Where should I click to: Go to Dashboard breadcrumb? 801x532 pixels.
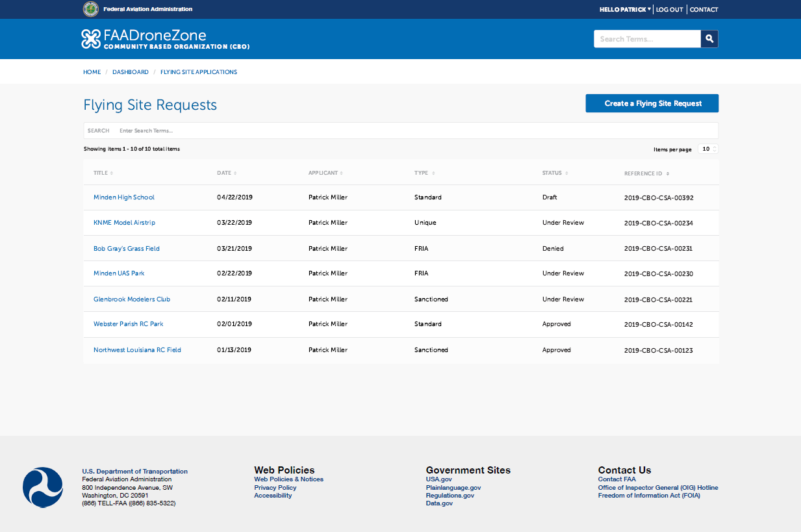[130, 72]
